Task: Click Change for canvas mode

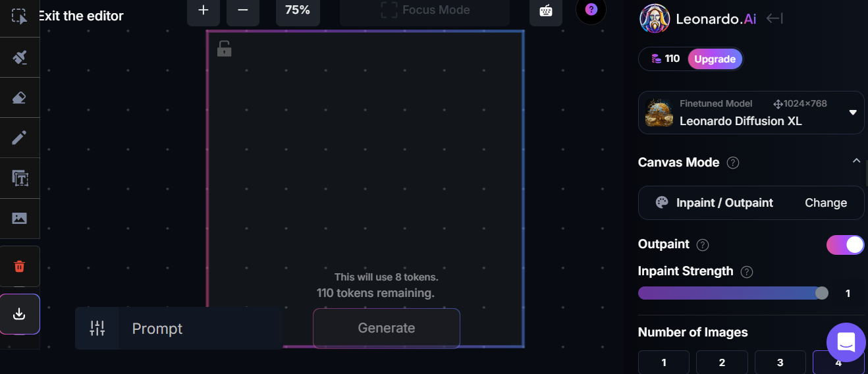Action: tap(826, 203)
